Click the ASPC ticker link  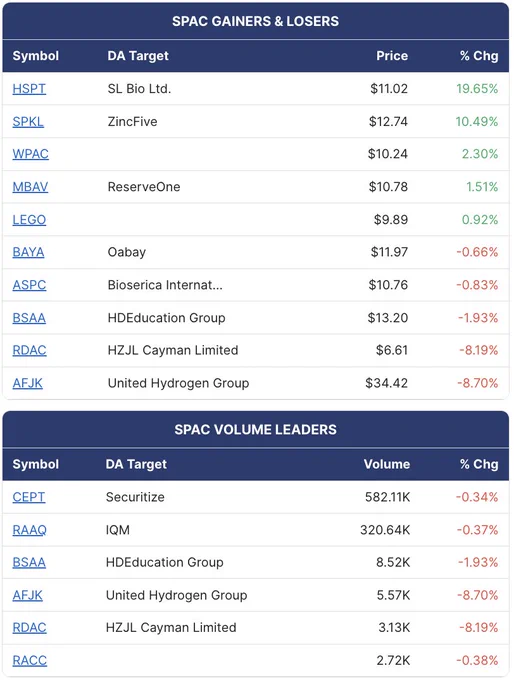(29, 285)
